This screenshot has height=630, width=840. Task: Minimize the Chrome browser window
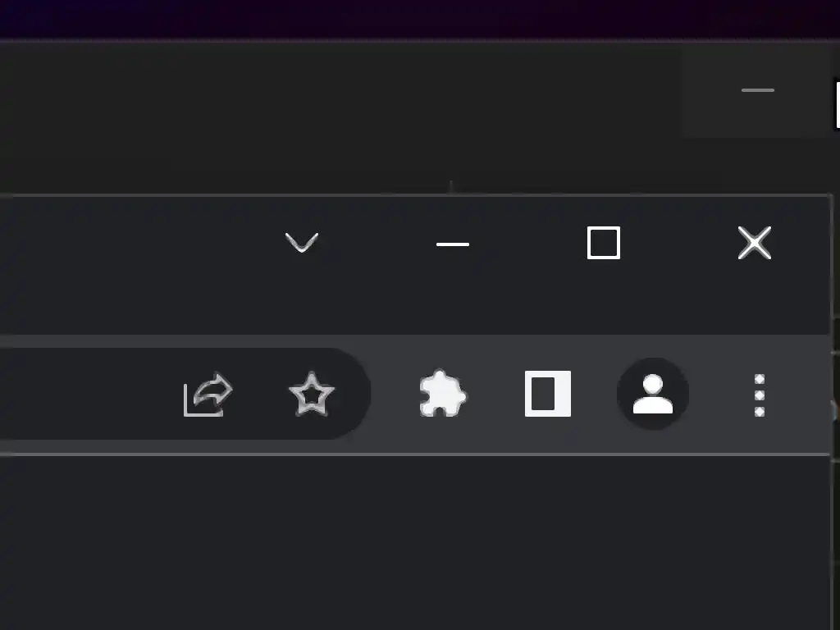tap(453, 244)
